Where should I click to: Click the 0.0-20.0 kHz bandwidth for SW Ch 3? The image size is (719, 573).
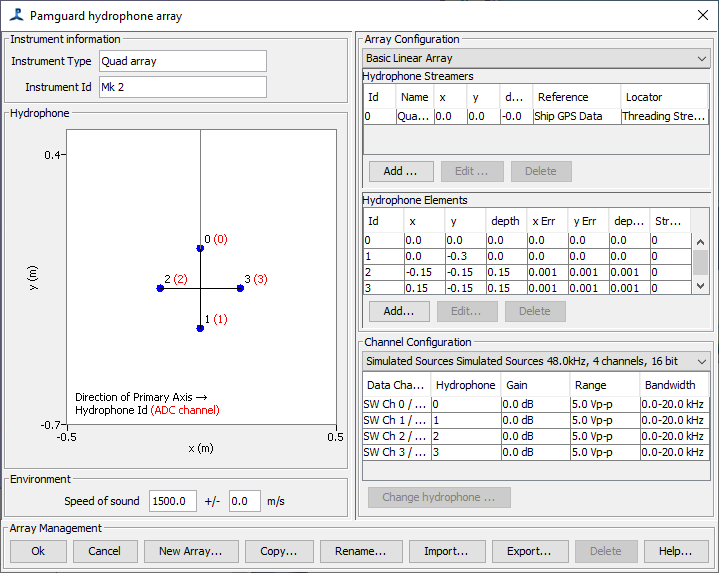coord(675,452)
